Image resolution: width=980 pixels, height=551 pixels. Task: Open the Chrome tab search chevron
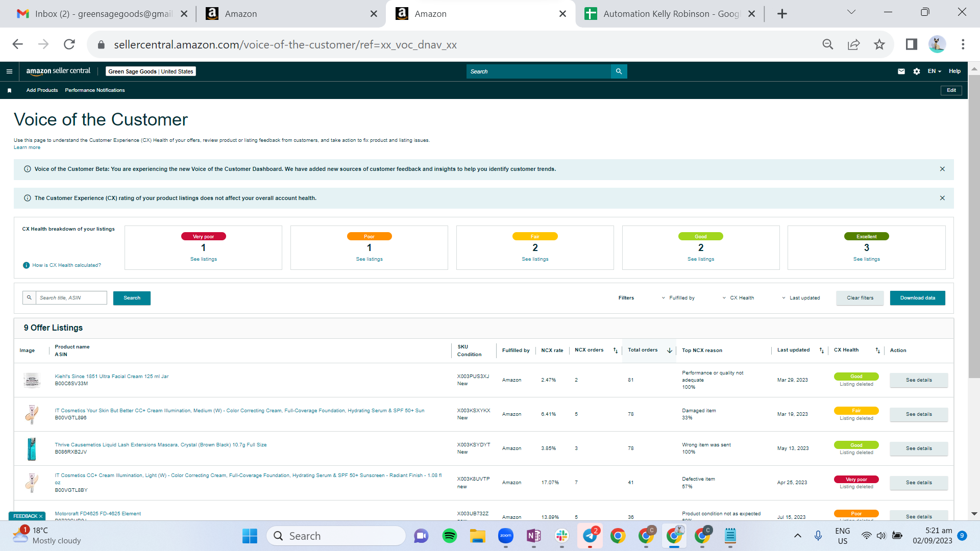(x=851, y=12)
